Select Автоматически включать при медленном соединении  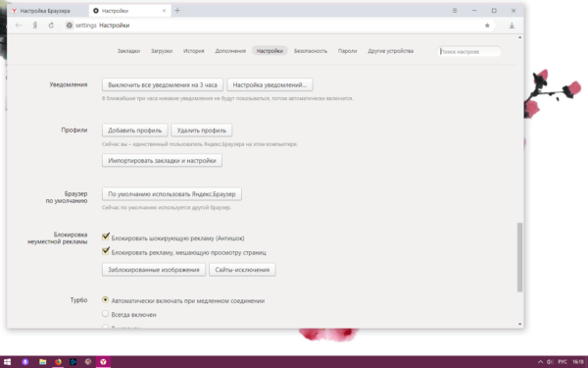106,300
